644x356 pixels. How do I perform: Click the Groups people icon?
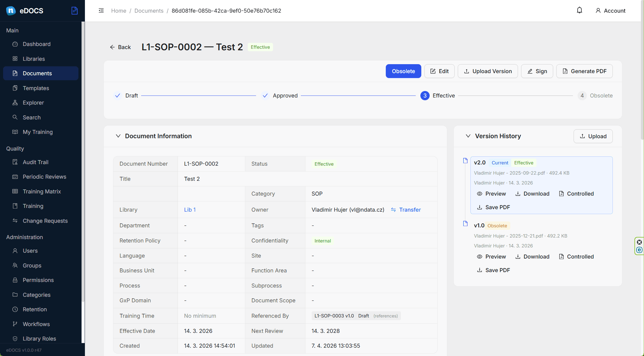coord(15,265)
